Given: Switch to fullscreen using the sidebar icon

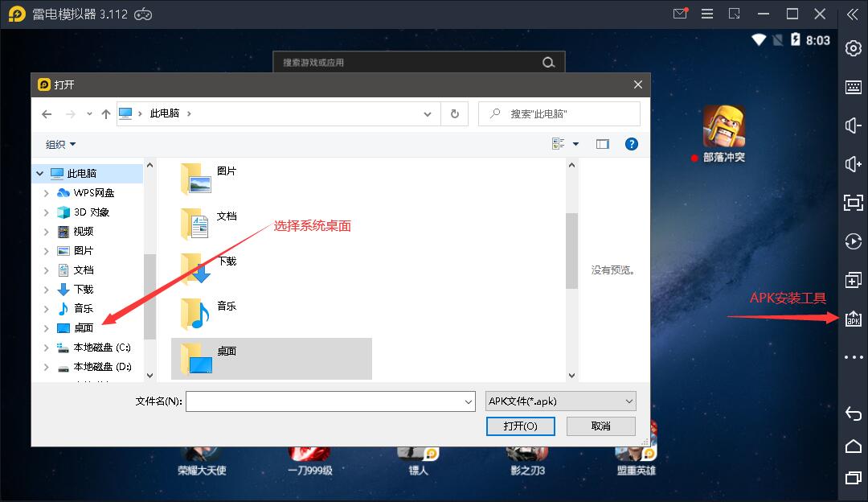Looking at the screenshot, I should 853,203.
